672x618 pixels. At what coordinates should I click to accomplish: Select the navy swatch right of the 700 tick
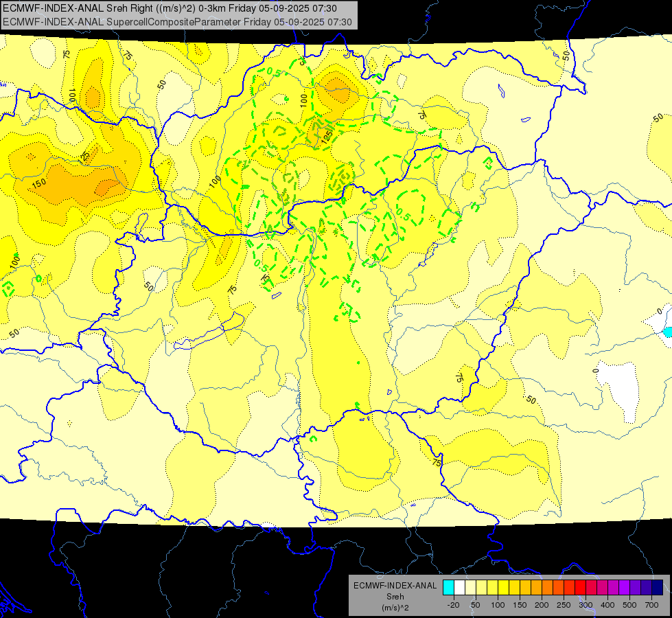pos(658,588)
